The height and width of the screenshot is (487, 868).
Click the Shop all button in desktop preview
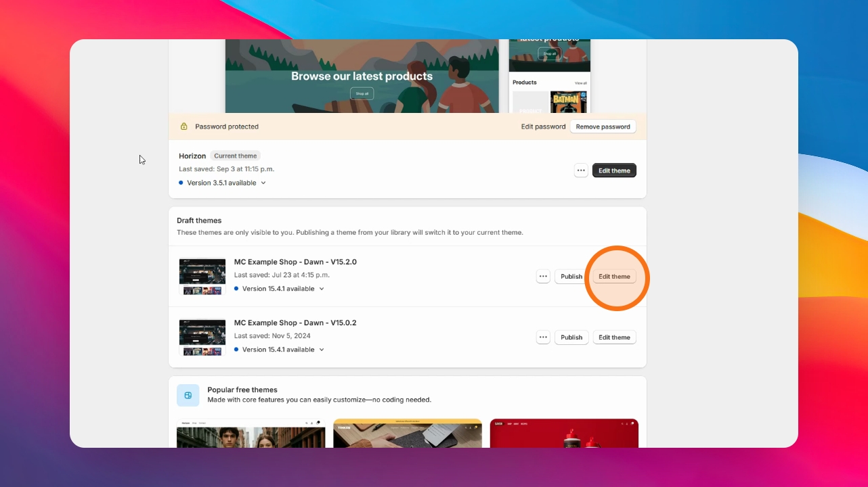click(x=362, y=93)
